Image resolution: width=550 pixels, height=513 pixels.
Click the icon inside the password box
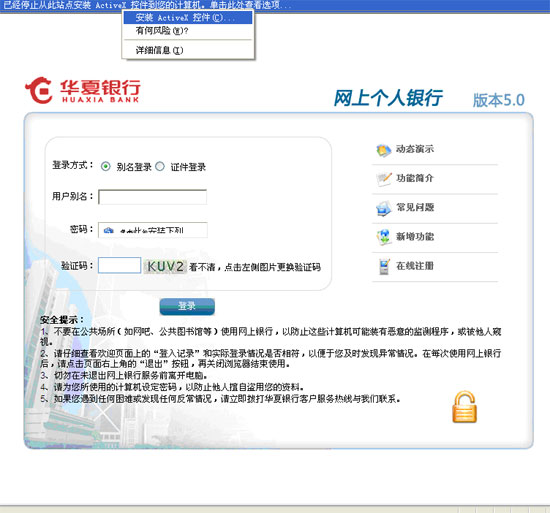pyautogui.click(x=109, y=230)
